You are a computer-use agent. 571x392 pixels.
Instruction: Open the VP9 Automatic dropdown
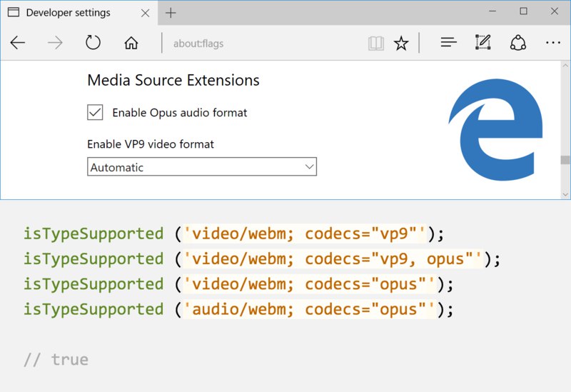click(202, 167)
